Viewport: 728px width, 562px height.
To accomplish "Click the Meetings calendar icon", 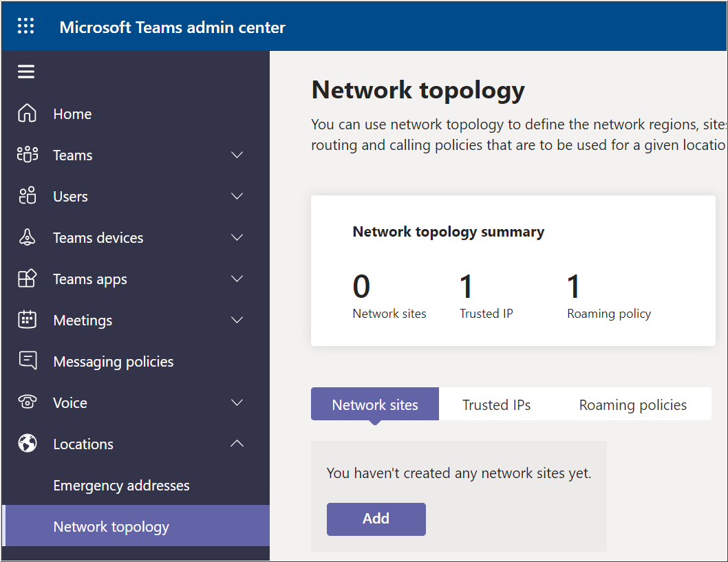I will pos(27,320).
